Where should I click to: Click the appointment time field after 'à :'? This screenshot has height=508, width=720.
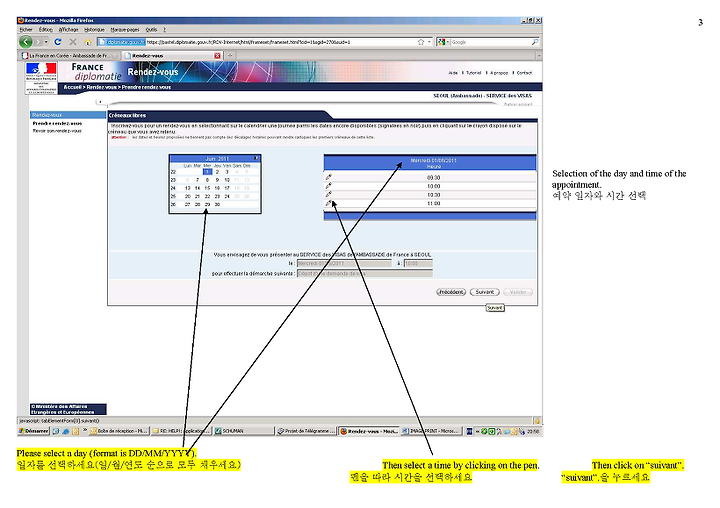pos(418,264)
